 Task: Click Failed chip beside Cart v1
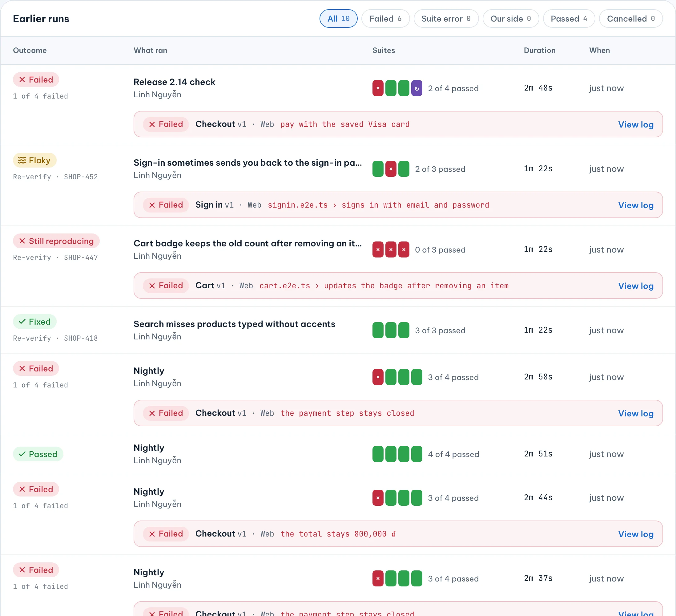pyautogui.click(x=166, y=286)
